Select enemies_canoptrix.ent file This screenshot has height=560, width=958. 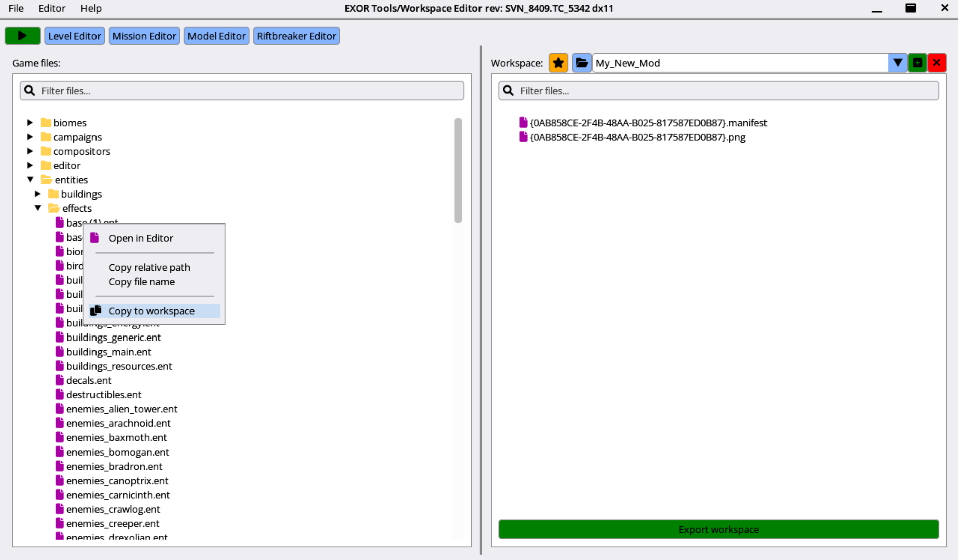click(x=117, y=480)
